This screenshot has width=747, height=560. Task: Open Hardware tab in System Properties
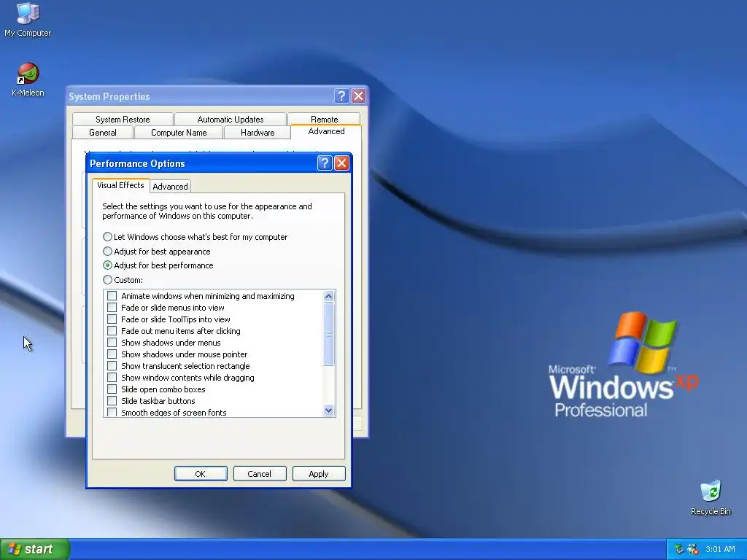[x=258, y=133]
